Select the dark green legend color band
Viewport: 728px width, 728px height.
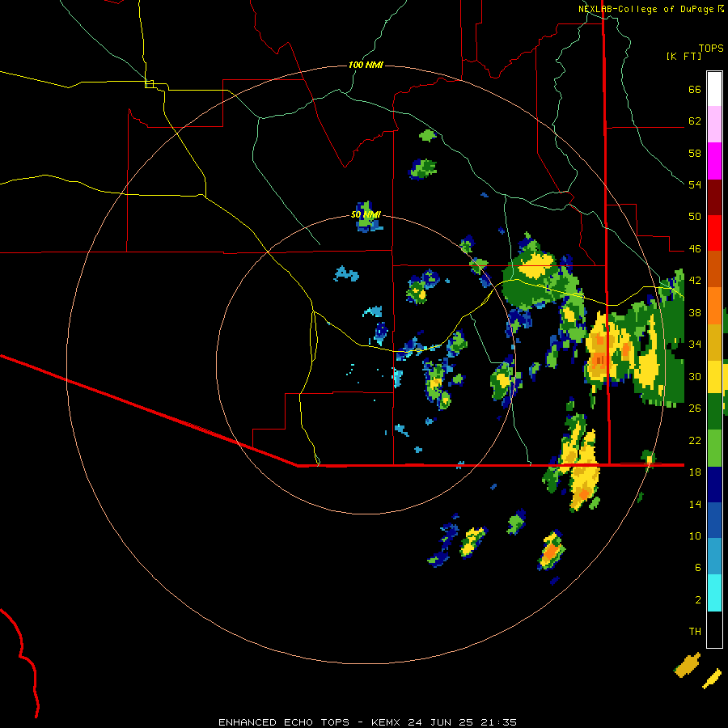click(714, 412)
